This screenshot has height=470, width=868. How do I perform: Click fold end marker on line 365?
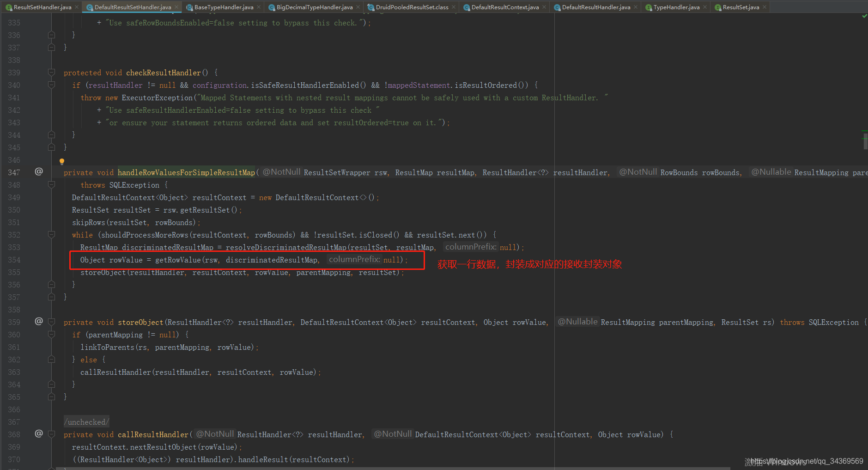(51, 397)
